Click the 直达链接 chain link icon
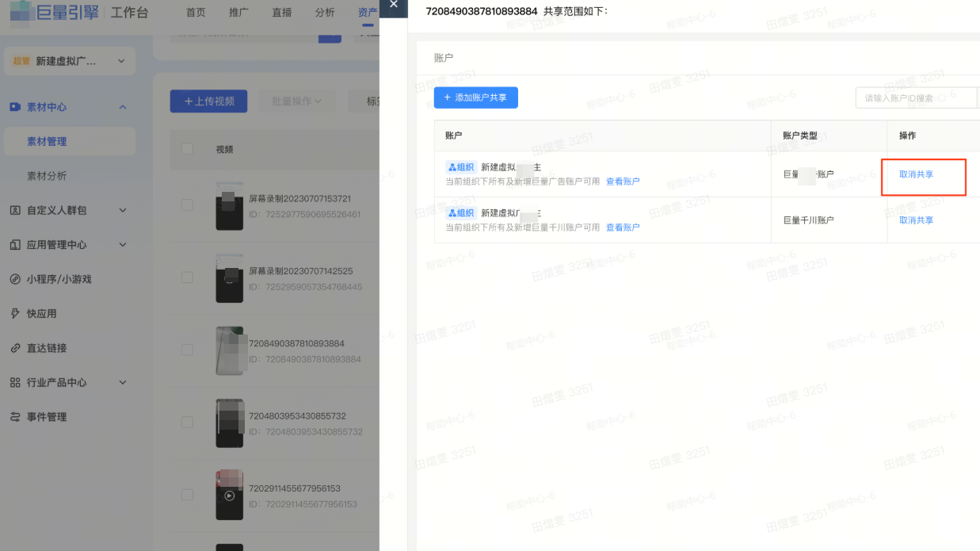Viewport: 980px width, 551px height. [x=15, y=348]
